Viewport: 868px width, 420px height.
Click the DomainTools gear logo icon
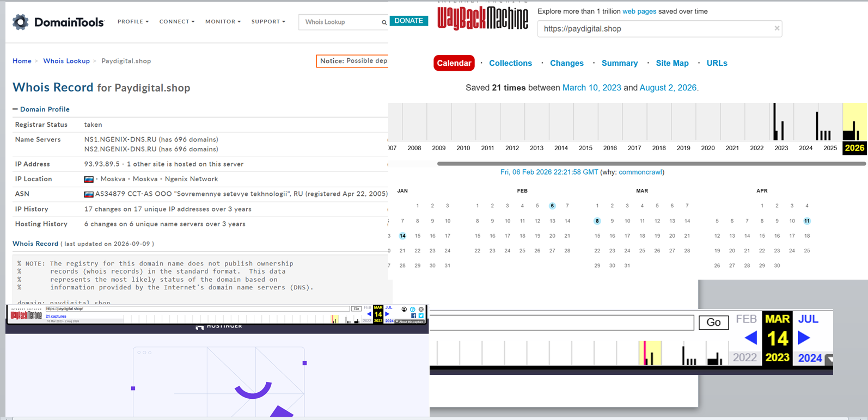coord(21,22)
